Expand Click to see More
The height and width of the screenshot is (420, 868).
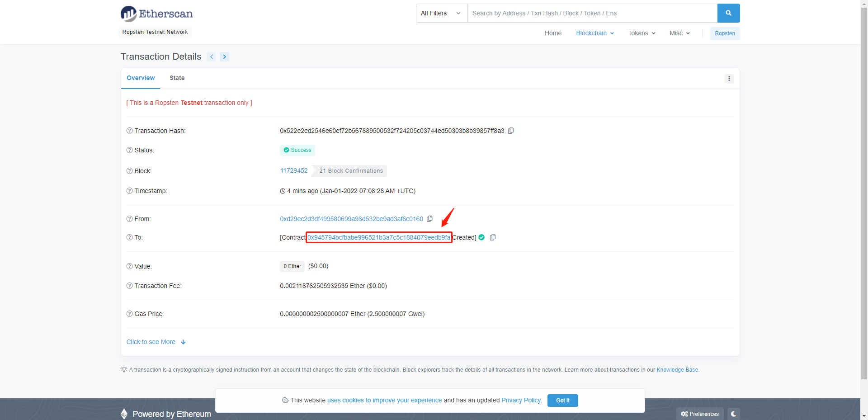156,342
